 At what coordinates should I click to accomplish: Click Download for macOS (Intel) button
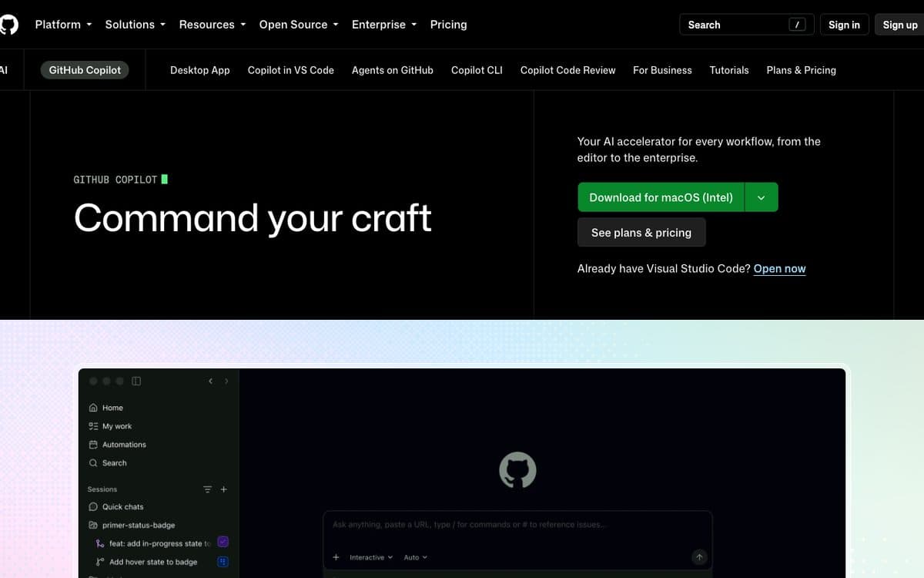661,197
